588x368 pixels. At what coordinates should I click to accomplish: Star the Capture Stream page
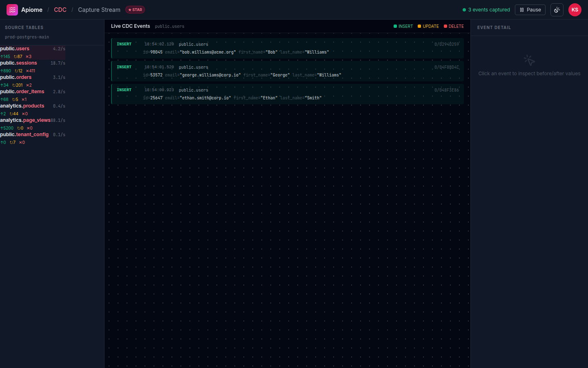135,10
